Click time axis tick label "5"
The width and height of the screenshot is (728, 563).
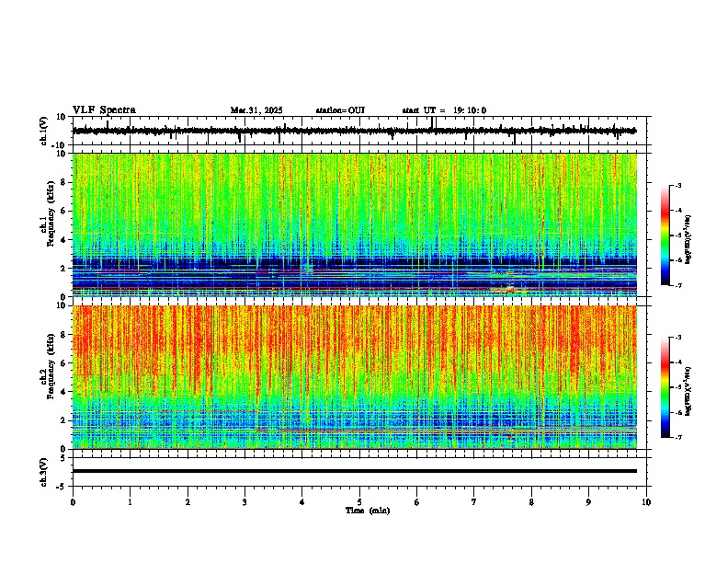point(359,502)
